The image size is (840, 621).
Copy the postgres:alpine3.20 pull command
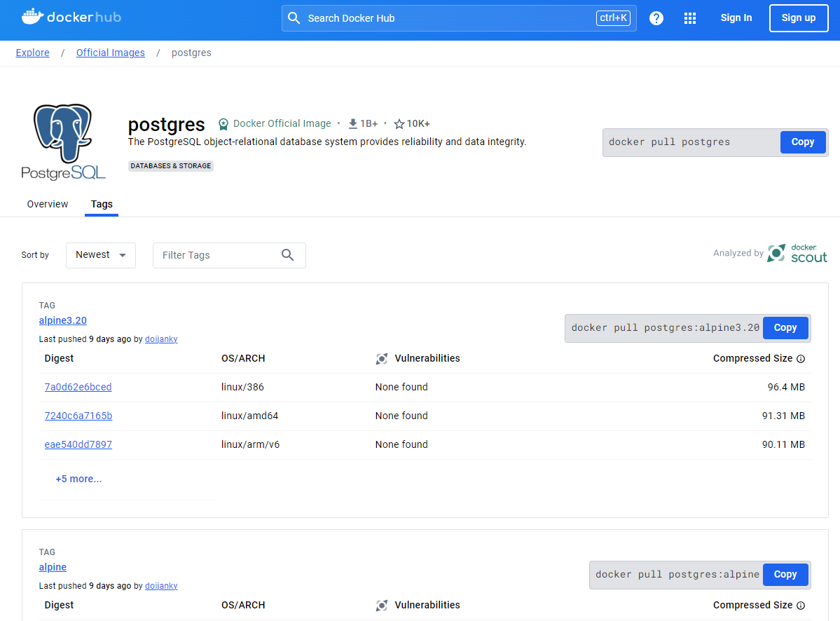point(785,328)
